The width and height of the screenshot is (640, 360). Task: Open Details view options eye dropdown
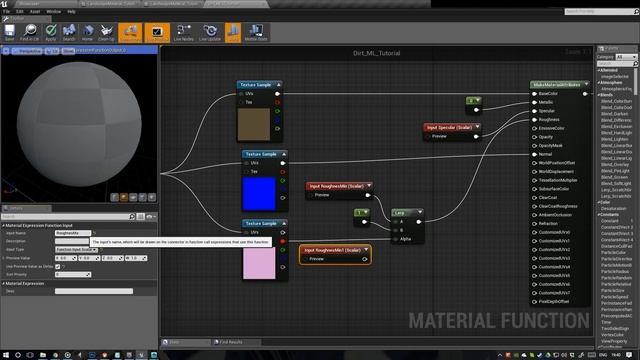pos(151,216)
